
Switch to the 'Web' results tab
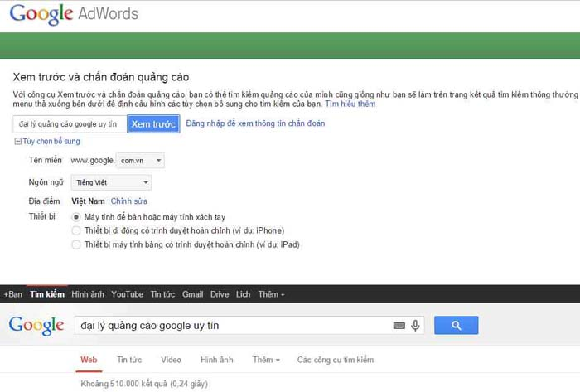(x=89, y=360)
